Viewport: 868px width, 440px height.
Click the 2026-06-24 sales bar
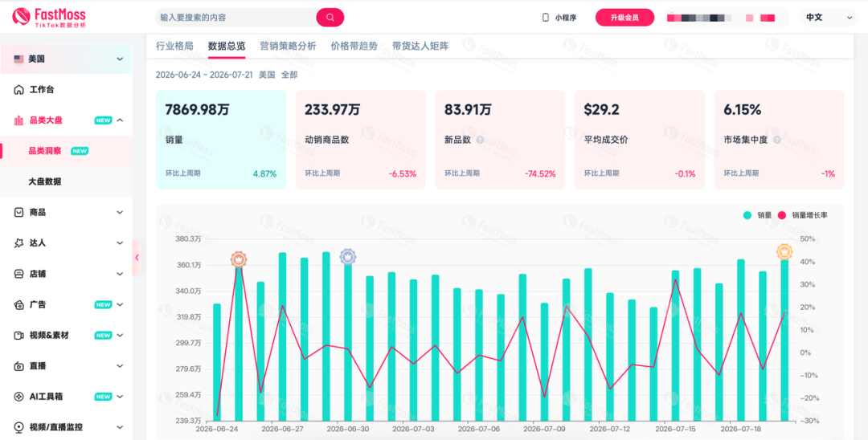[217, 362]
